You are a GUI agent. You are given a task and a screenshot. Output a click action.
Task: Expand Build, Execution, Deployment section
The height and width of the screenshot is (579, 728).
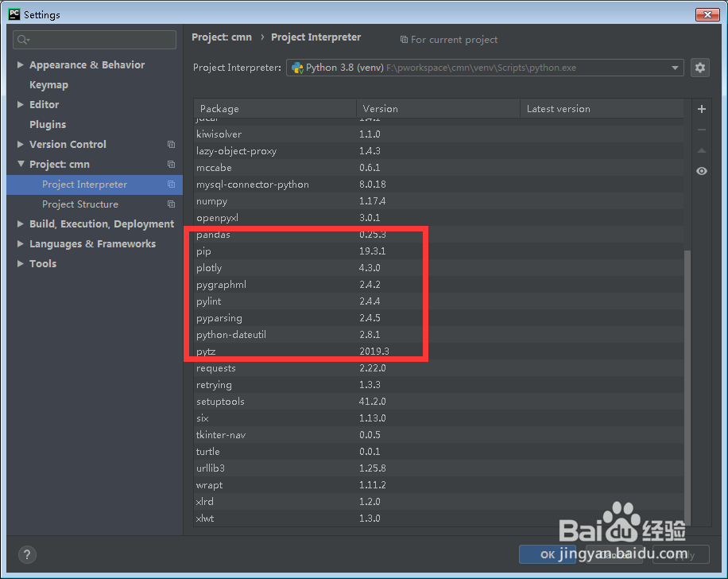[x=21, y=224]
